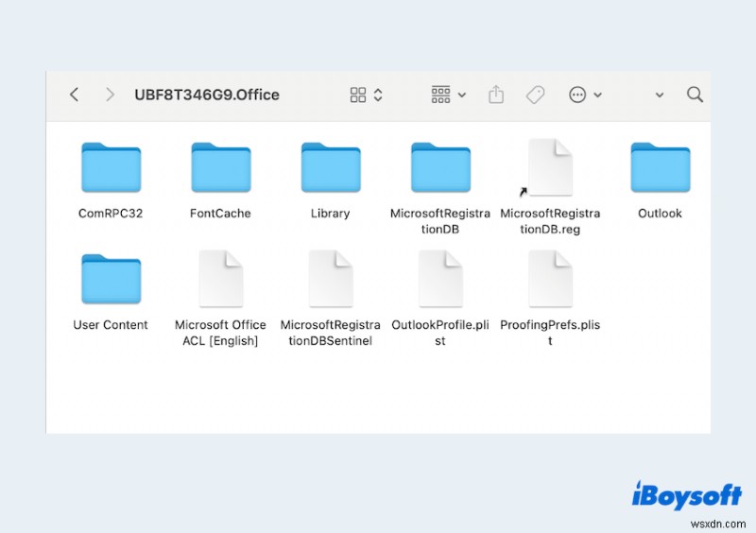Click the OutlookProfile.plist name label
The image size is (756, 533).
[x=440, y=333]
